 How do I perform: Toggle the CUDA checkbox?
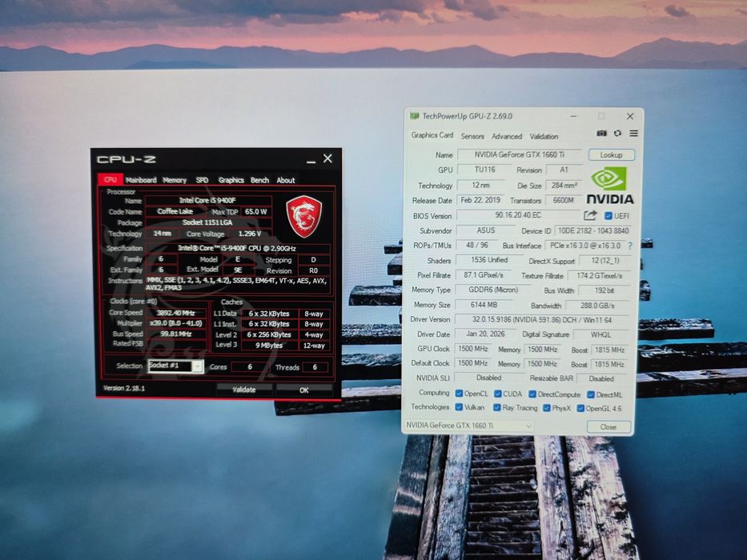point(497,394)
